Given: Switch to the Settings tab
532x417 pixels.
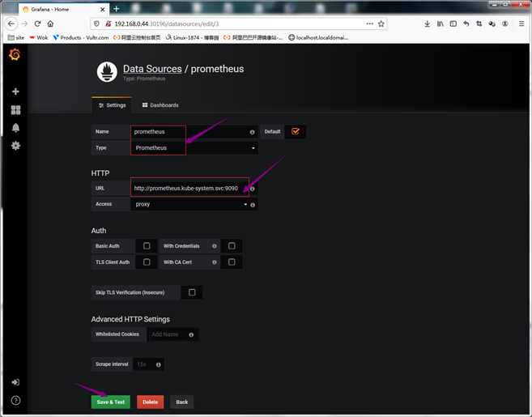Looking at the screenshot, I should [112, 105].
